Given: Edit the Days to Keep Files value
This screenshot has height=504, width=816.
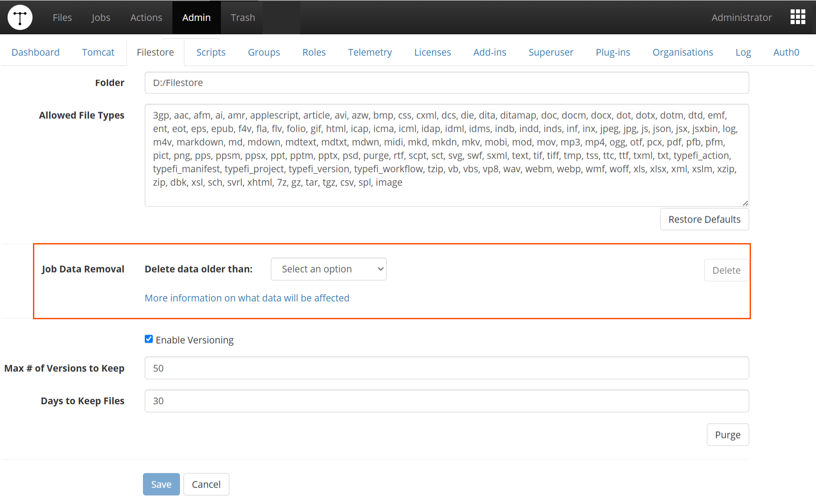Looking at the screenshot, I should [x=446, y=401].
